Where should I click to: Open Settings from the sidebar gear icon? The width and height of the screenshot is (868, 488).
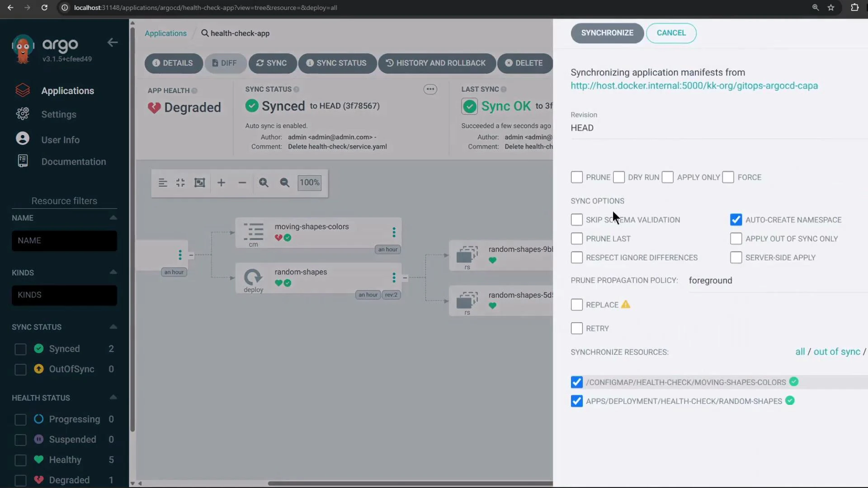22,114
